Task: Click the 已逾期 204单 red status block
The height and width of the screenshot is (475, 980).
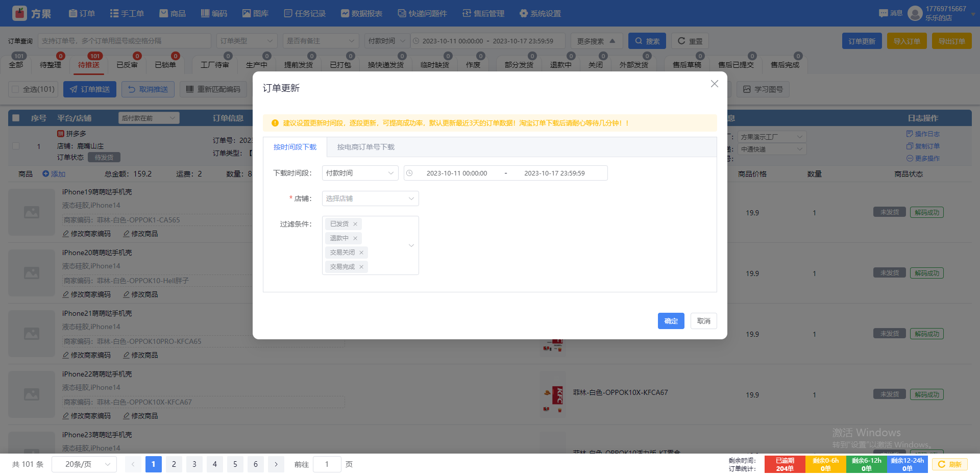Action: [785, 464]
